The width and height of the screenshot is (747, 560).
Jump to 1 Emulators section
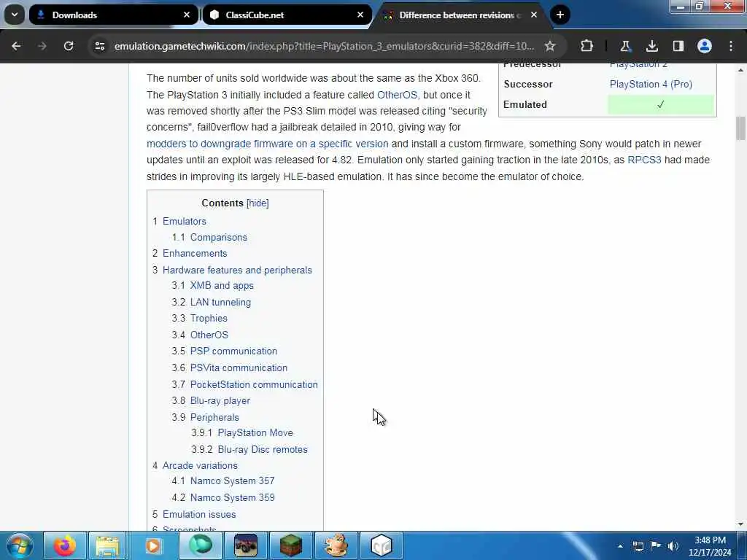179,221
